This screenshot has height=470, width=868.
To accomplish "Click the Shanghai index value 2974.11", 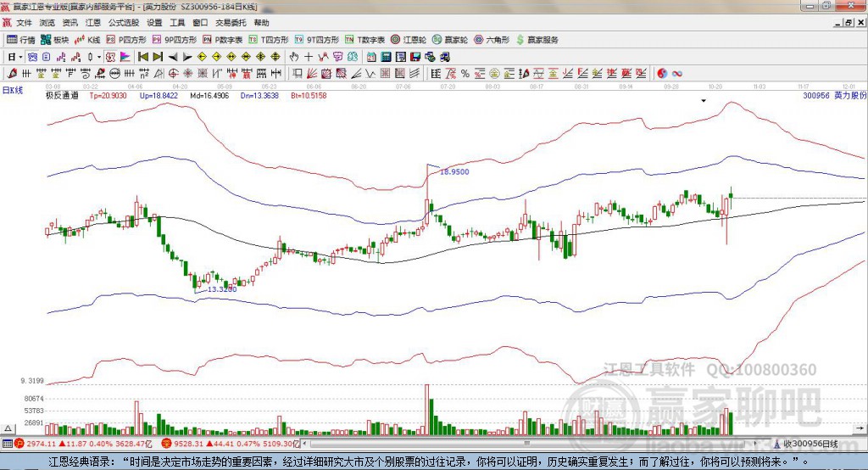I will 41,444.
